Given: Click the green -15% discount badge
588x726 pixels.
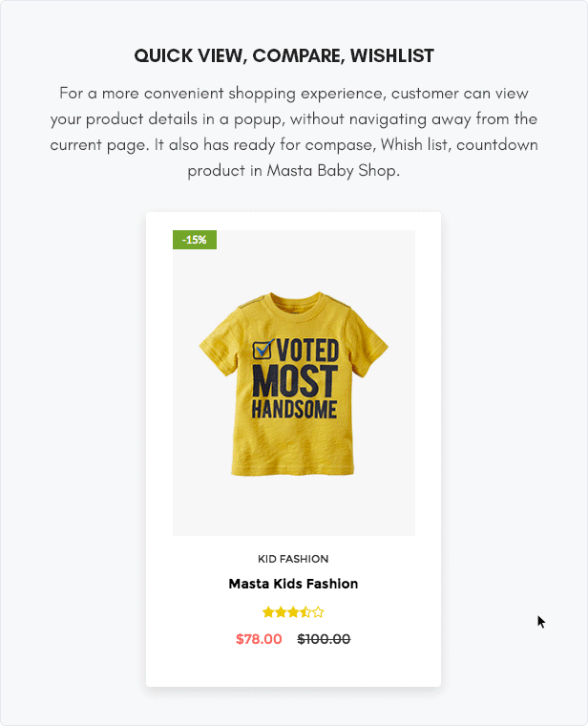Looking at the screenshot, I should (195, 240).
